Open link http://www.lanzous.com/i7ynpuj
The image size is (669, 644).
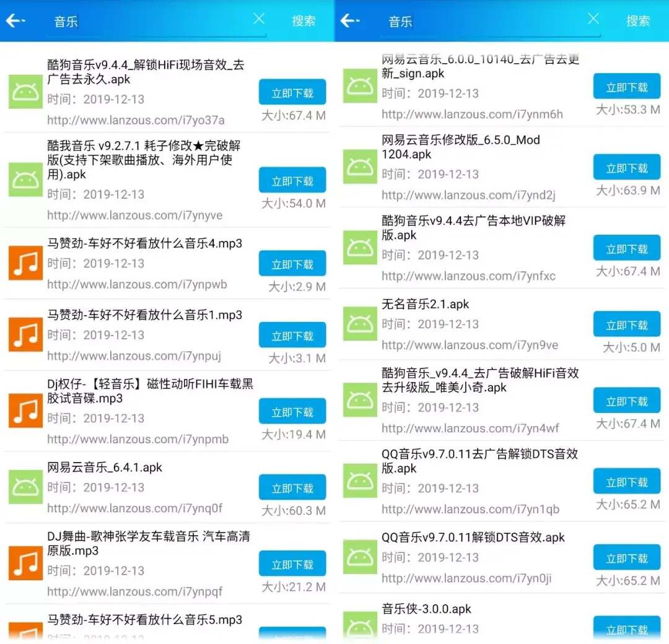(134, 356)
